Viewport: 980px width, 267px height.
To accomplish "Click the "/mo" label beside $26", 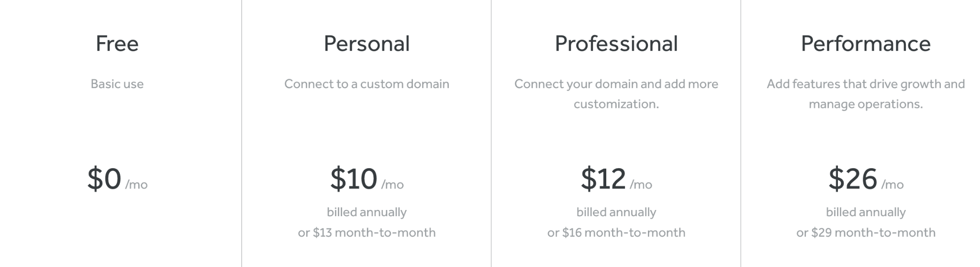I will tap(892, 185).
